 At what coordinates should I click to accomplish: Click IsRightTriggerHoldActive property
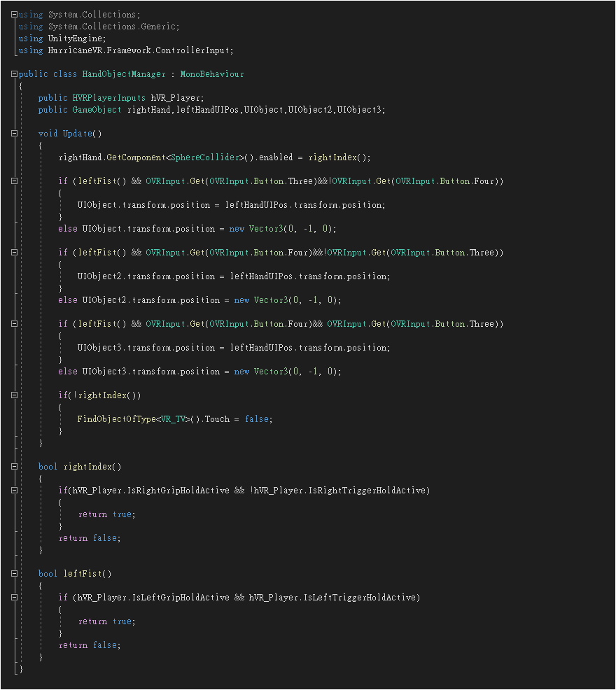click(x=367, y=491)
